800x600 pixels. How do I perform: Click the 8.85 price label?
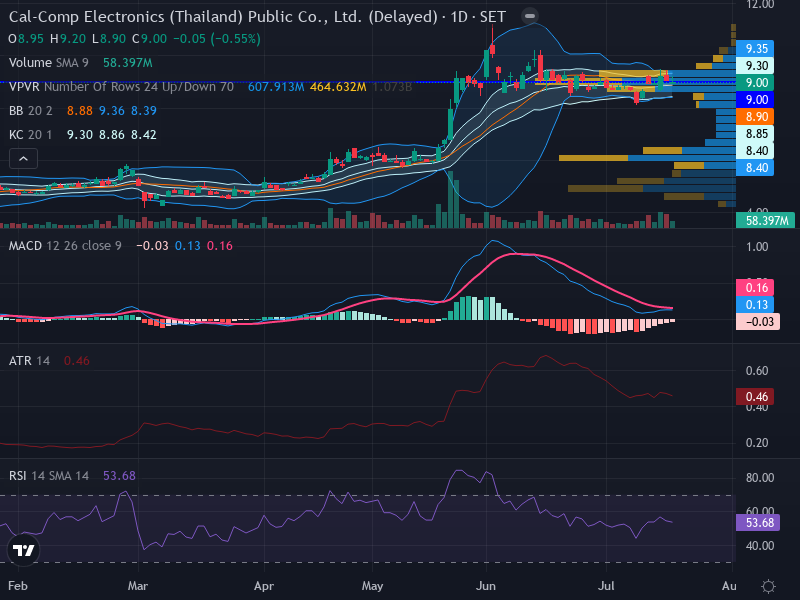(755, 134)
